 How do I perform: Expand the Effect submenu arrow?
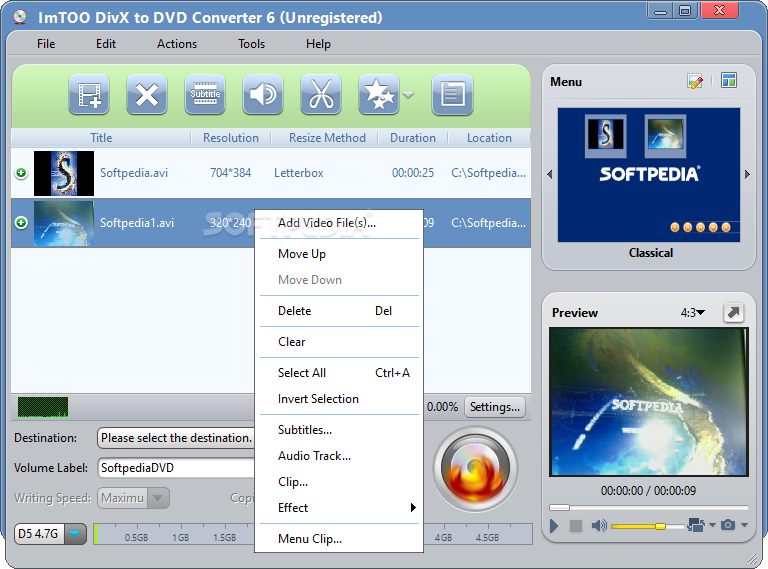(x=413, y=507)
